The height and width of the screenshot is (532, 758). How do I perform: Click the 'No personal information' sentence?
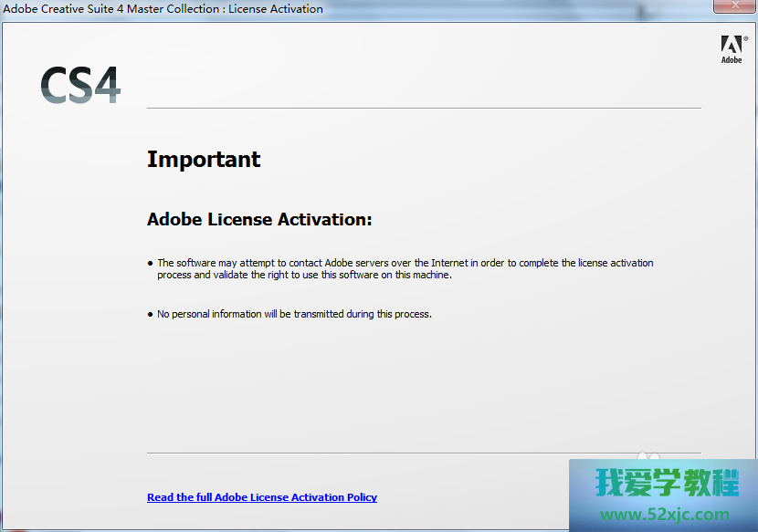click(294, 314)
